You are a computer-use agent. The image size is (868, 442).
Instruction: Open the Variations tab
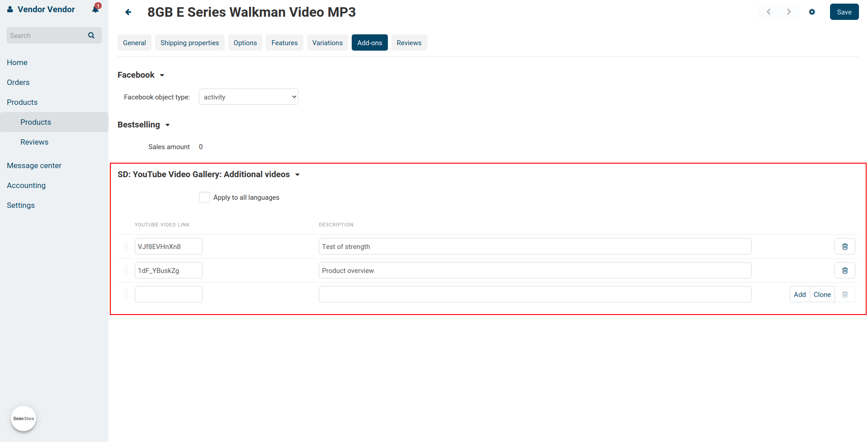pos(327,42)
